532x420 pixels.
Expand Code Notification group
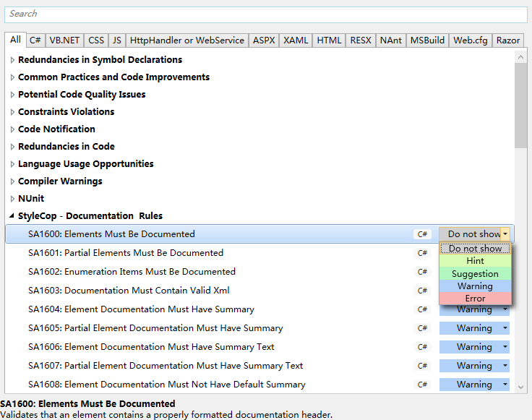[12, 129]
